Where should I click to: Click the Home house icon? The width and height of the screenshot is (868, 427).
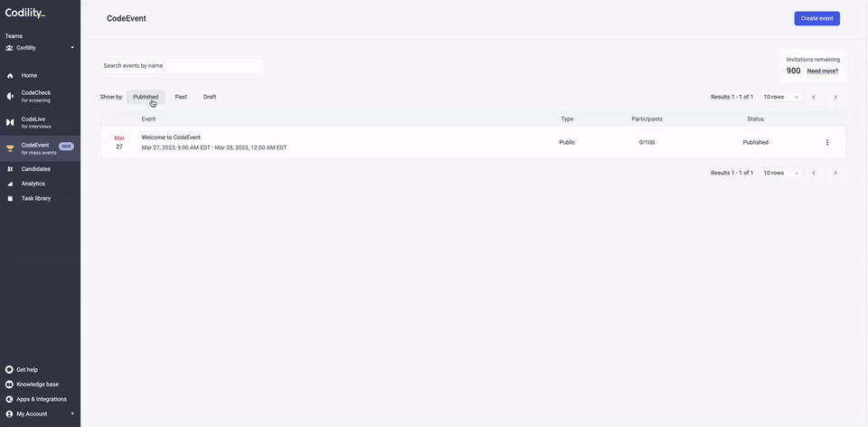[x=10, y=76]
